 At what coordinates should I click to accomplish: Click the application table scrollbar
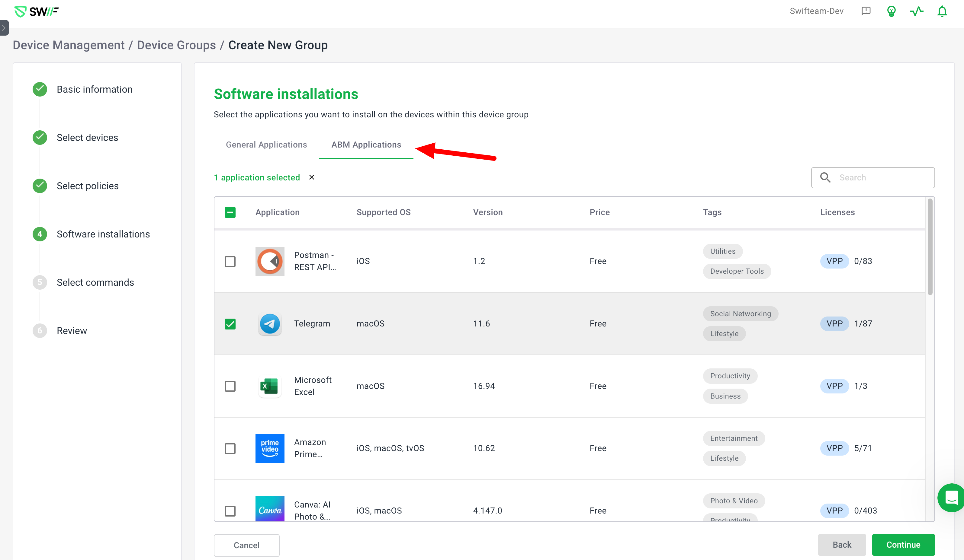click(930, 247)
